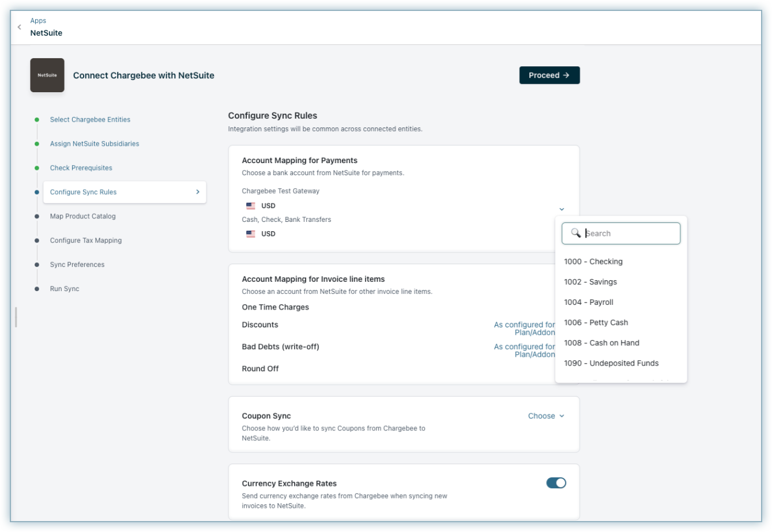Expand the Chargebee Test Gateway USD dropdown arrow

[x=562, y=209]
